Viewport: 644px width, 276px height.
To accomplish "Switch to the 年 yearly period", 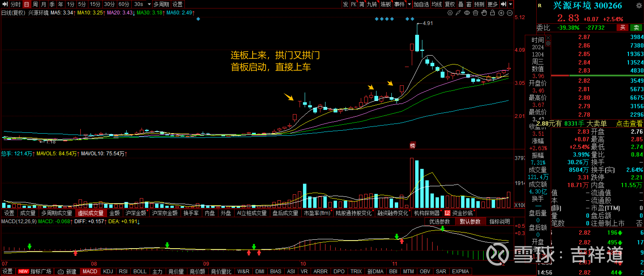I will coord(61,4).
